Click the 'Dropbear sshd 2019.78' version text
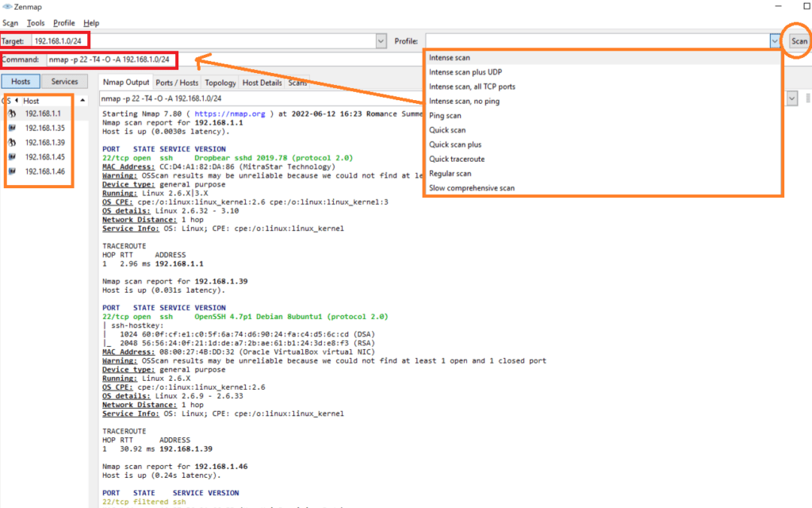 click(x=240, y=158)
